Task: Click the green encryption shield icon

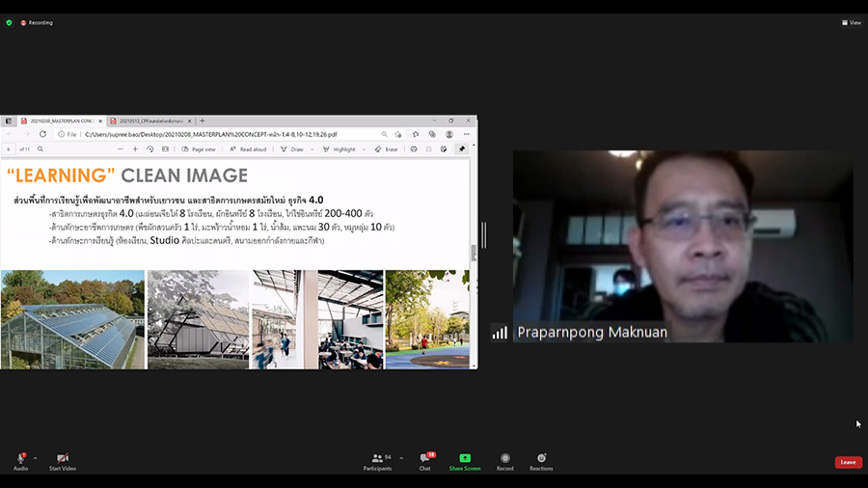Action: point(9,22)
